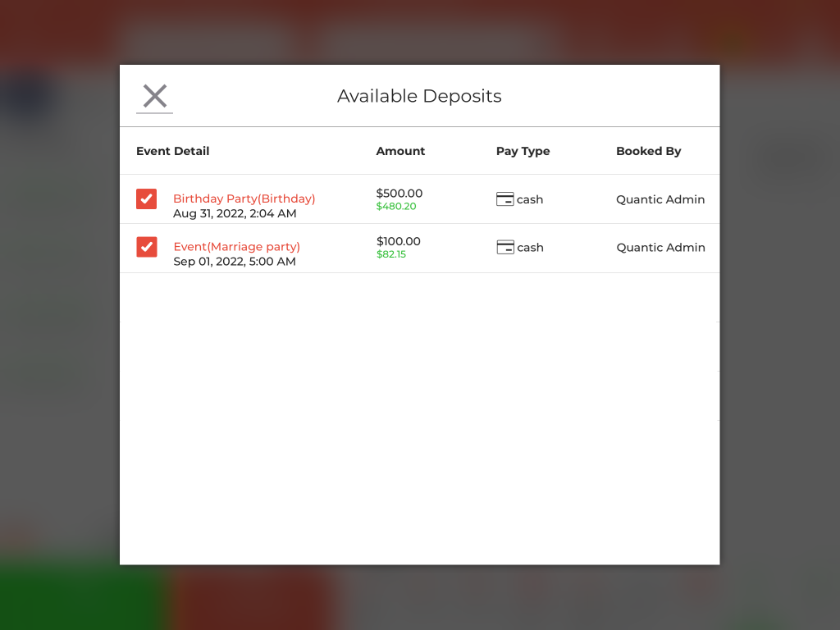Click Quantic Admin in the Marriage party row
This screenshot has height=630, width=840.
pos(660,247)
